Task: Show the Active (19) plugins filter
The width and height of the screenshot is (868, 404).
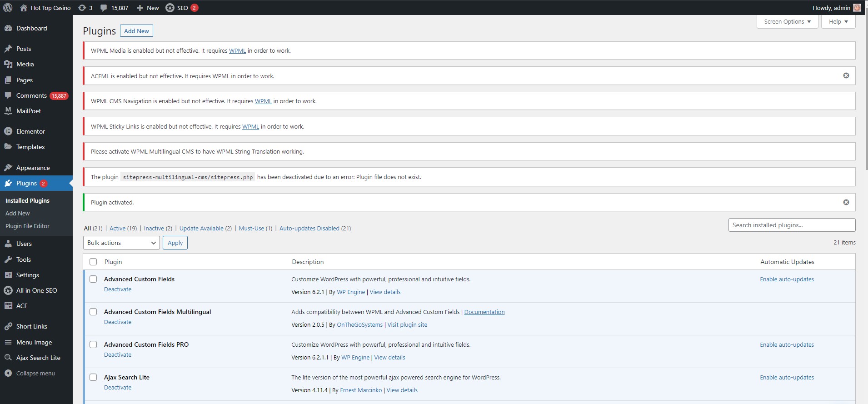Action: [x=123, y=228]
